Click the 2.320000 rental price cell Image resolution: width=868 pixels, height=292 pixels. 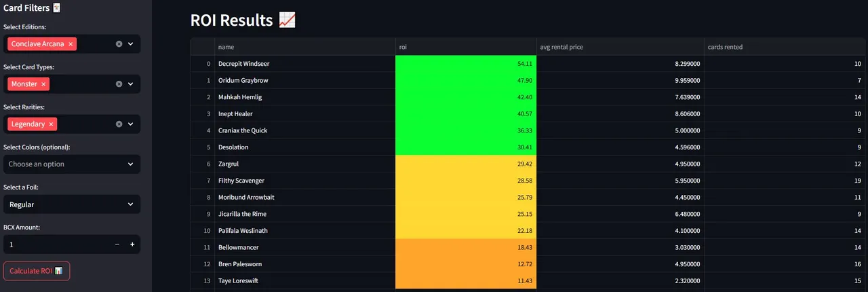point(620,280)
